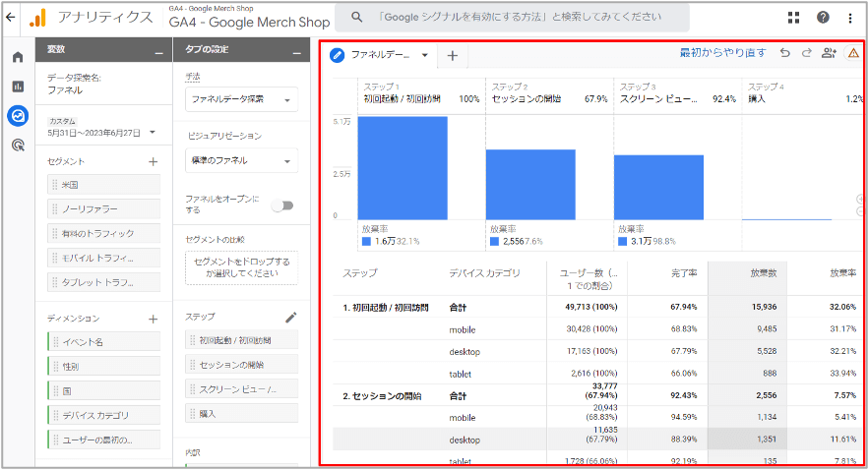Image resolution: width=868 pixels, height=470 pixels.
Task: Click the デバイス カテゴリ column header
Action: pyautogui.click(x=484, y=273)
